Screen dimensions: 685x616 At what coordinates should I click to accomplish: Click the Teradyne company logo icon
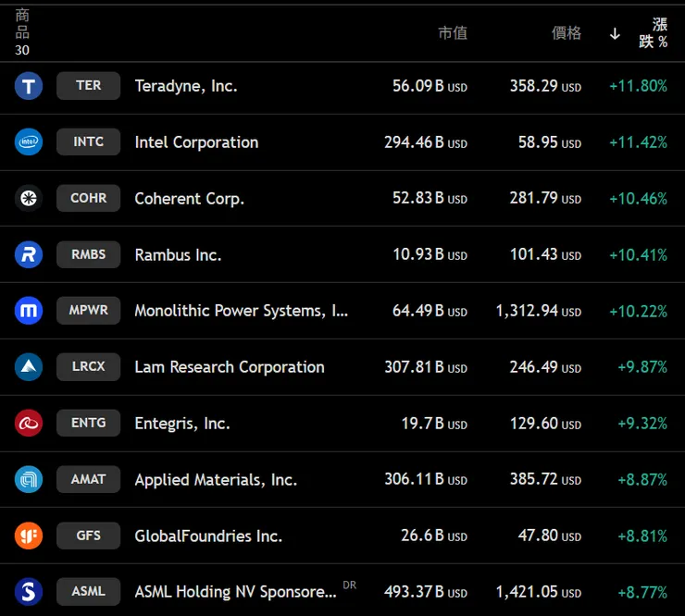(x=29, y=86)
